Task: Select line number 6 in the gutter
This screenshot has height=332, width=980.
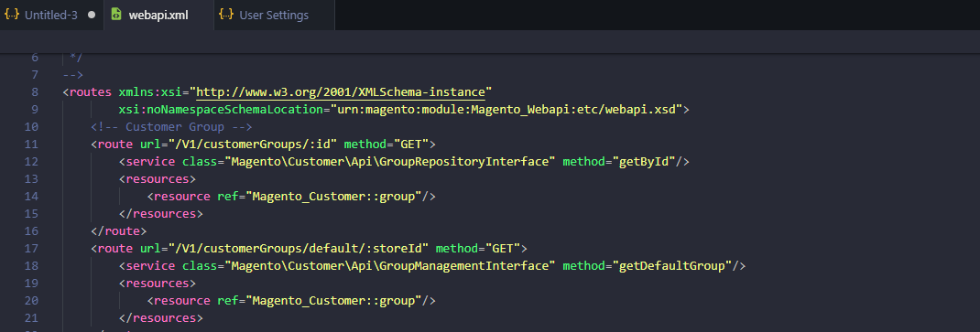Action: point(35,58)
